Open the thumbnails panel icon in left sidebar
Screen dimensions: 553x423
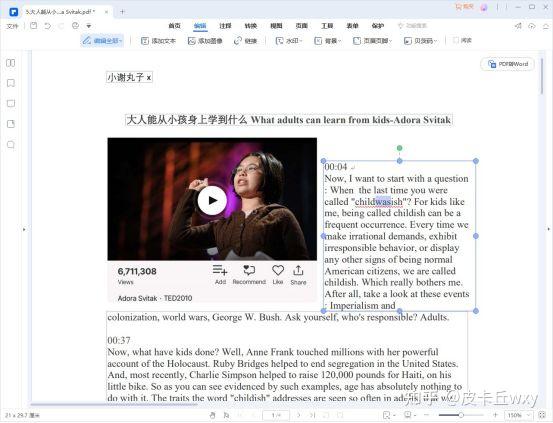tap(11, 63)
